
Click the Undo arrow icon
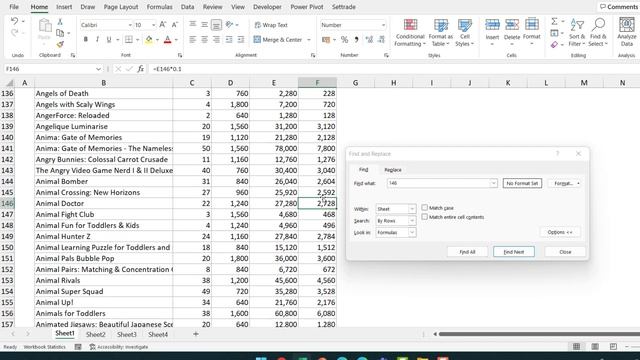(x=14, y=21)
